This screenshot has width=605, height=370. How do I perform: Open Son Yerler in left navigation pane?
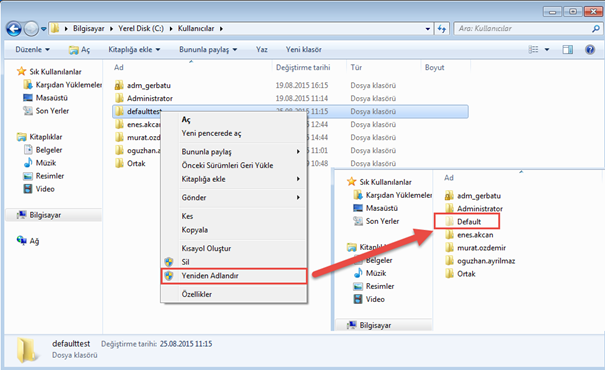click(x=46, y=111)
